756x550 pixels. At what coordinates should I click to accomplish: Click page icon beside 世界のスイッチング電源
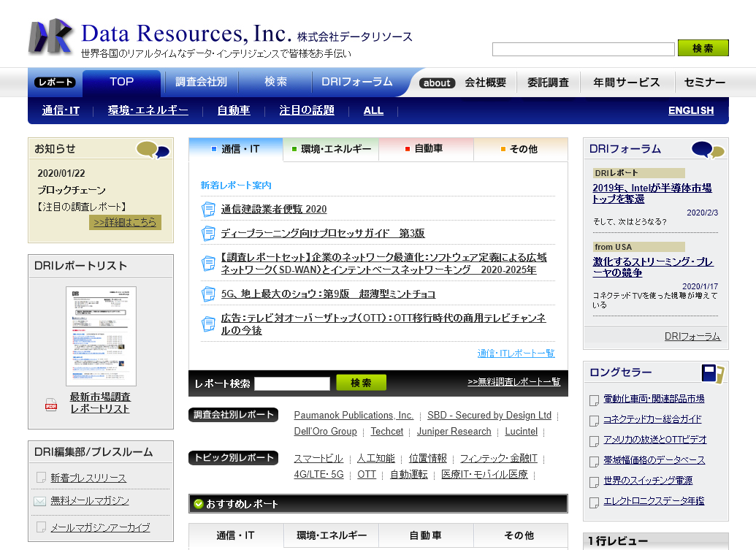click(x=595, y=481)
